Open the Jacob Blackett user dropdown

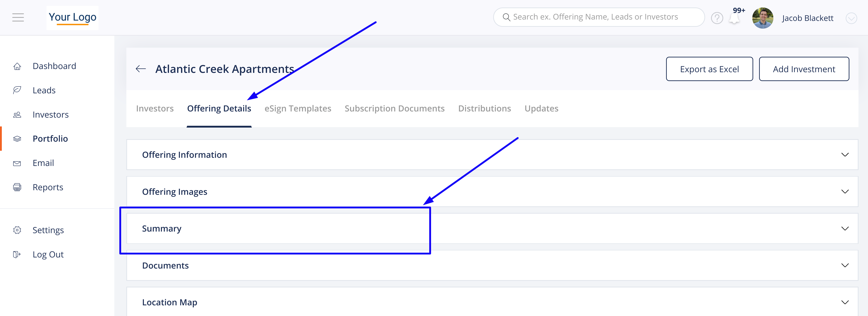[x=851, y=18]
